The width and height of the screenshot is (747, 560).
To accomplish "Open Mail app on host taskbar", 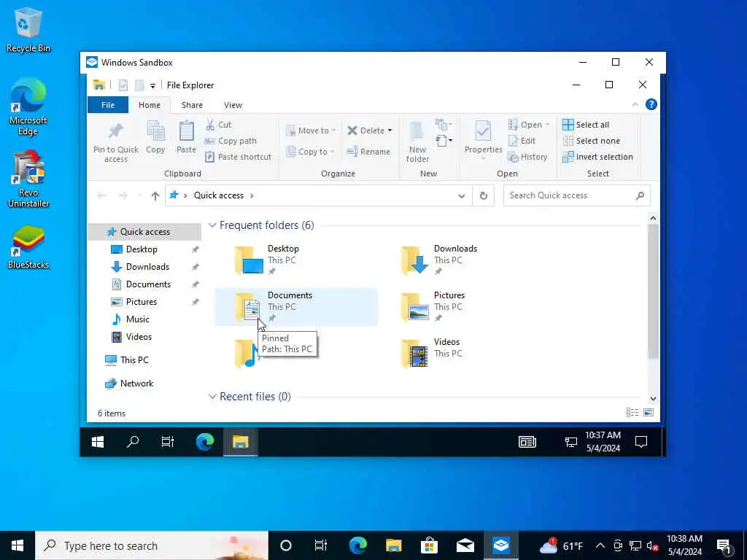I will point(465,545).
